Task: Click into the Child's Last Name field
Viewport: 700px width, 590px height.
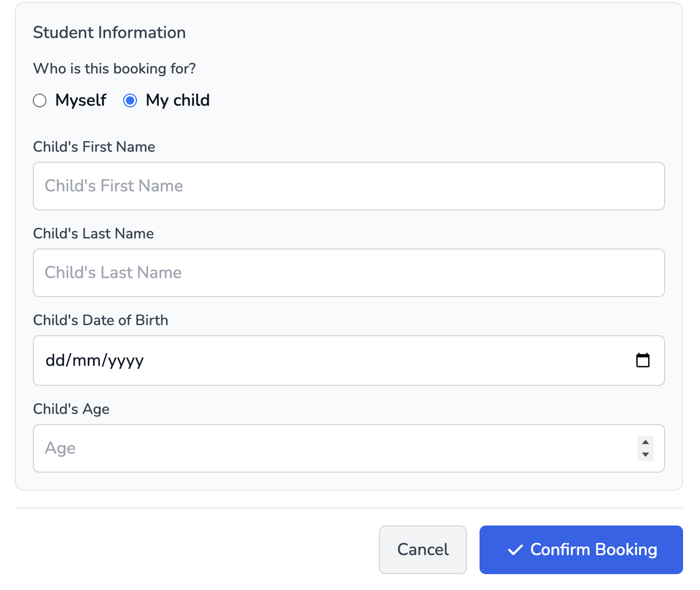Action: [x=348, y=273]
